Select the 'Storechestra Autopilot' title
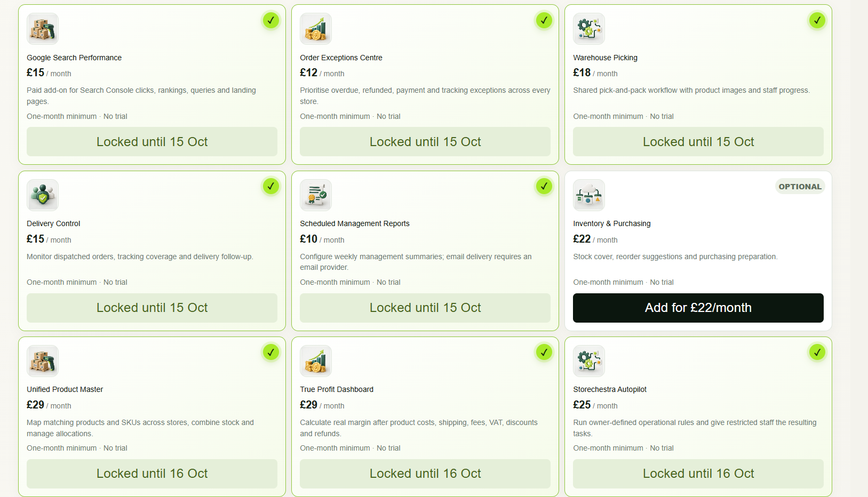This screenshot has height=497, width=868. pos(610,389)
